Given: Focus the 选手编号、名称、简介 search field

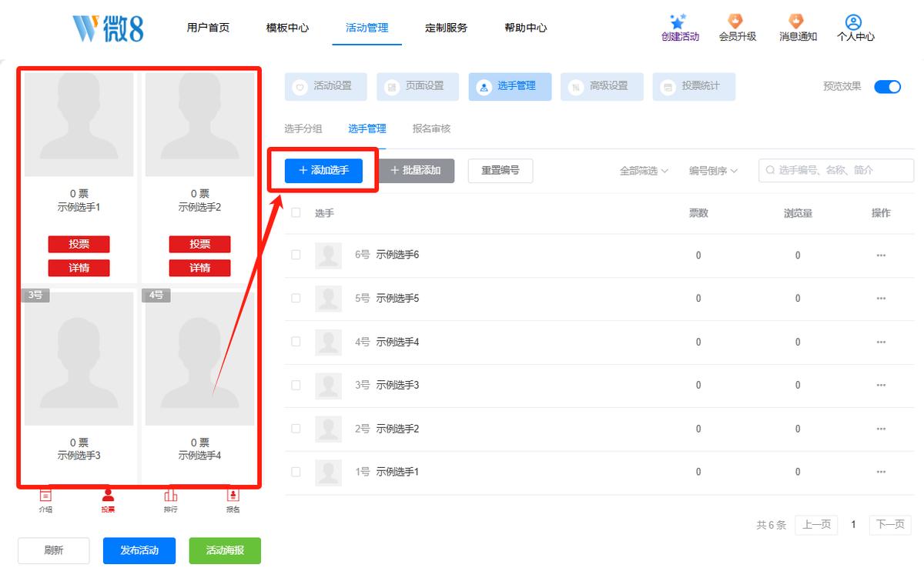Looking at the screenshot, I should pyautogui.click(x=836, y=171).
